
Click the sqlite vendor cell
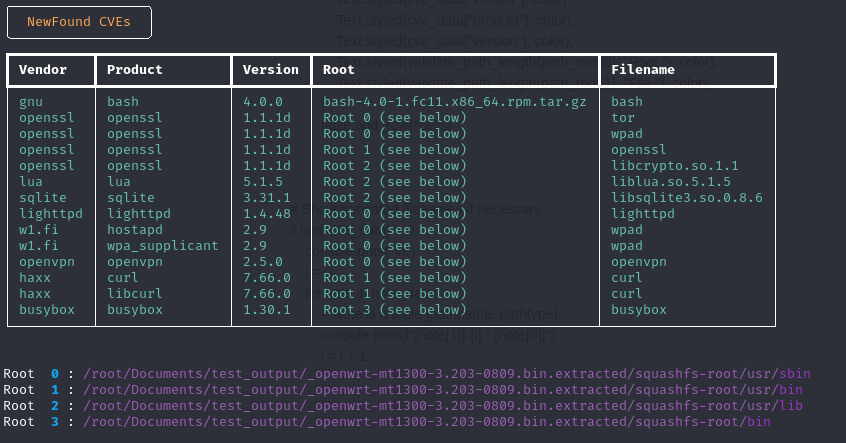coord(43,197)
